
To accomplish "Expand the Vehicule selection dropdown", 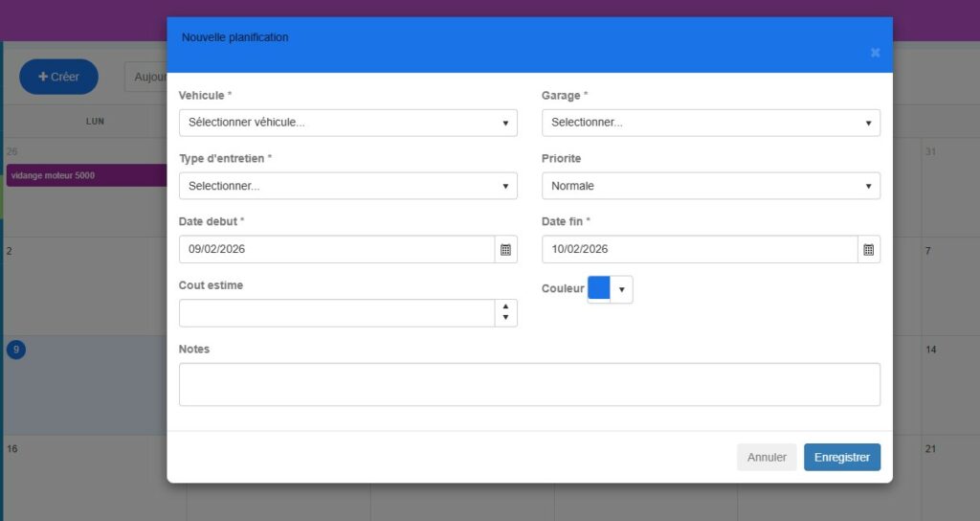I will pos(347,123).
